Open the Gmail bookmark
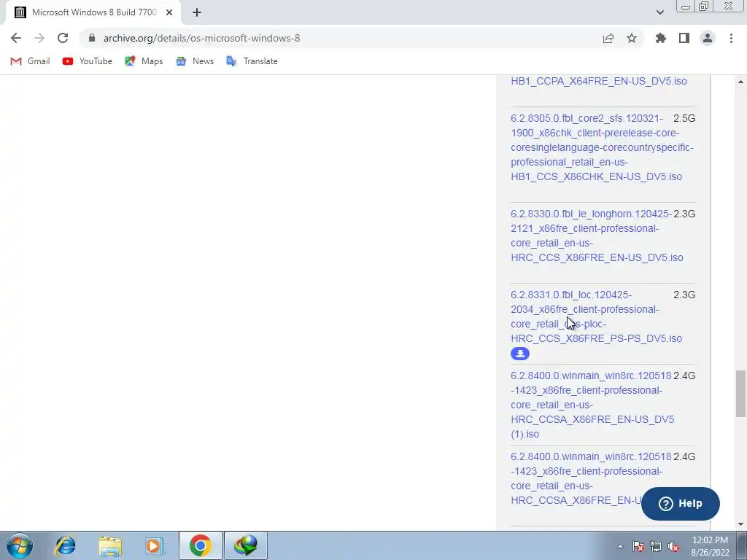Viewport: 747px width, 560px height. 30,61
